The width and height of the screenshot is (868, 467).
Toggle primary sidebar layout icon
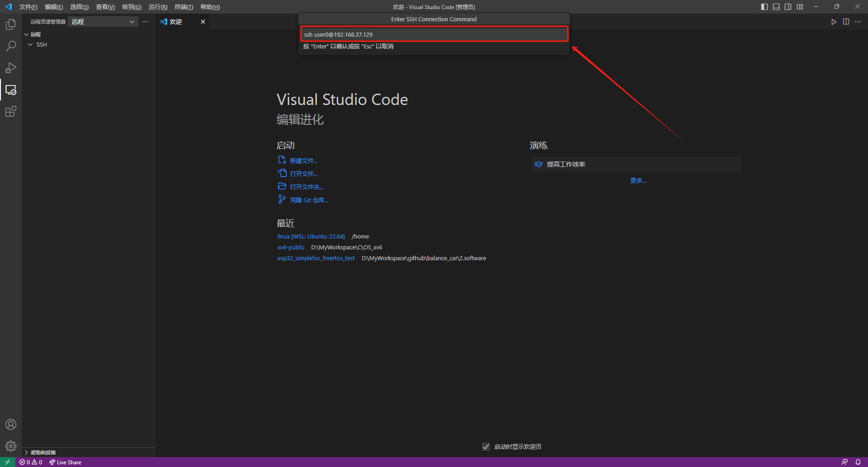[x=764, y=7]
